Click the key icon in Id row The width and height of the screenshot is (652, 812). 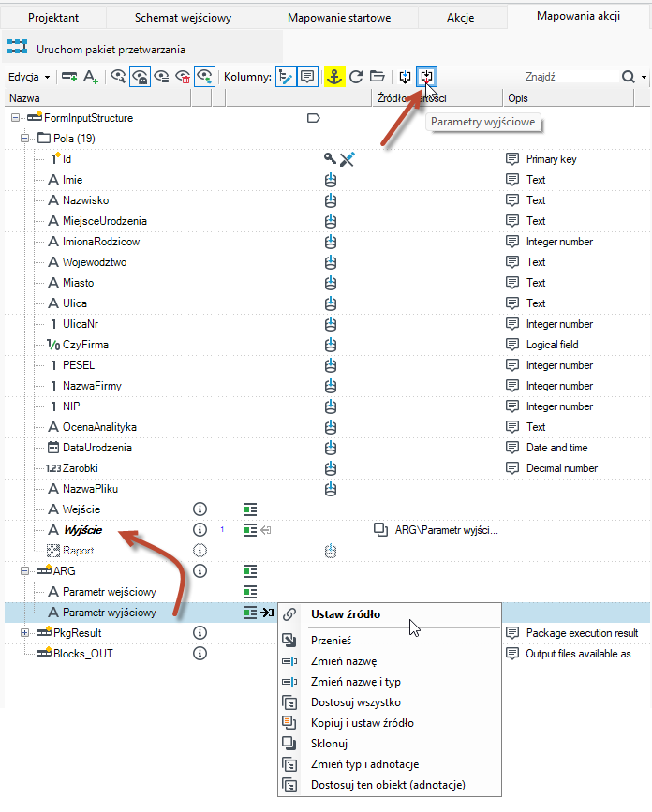click(x=330, y=158)
